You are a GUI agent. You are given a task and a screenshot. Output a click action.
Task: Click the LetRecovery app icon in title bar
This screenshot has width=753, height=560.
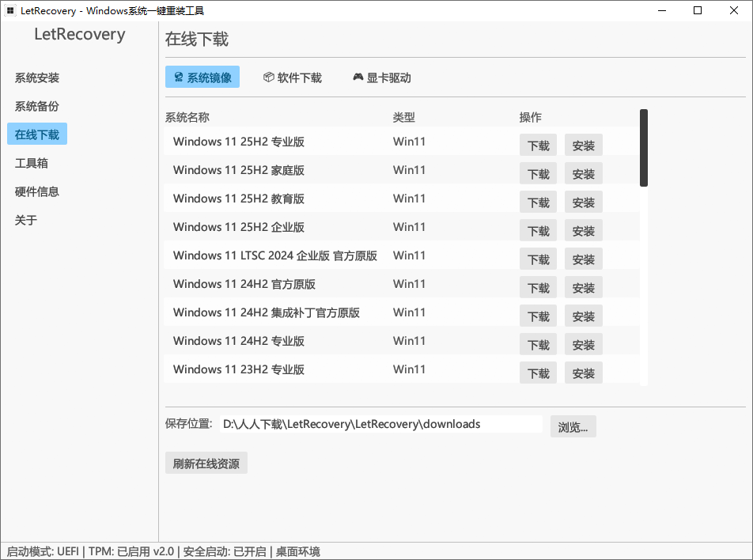pyautogui.click(x=11, y=10)
